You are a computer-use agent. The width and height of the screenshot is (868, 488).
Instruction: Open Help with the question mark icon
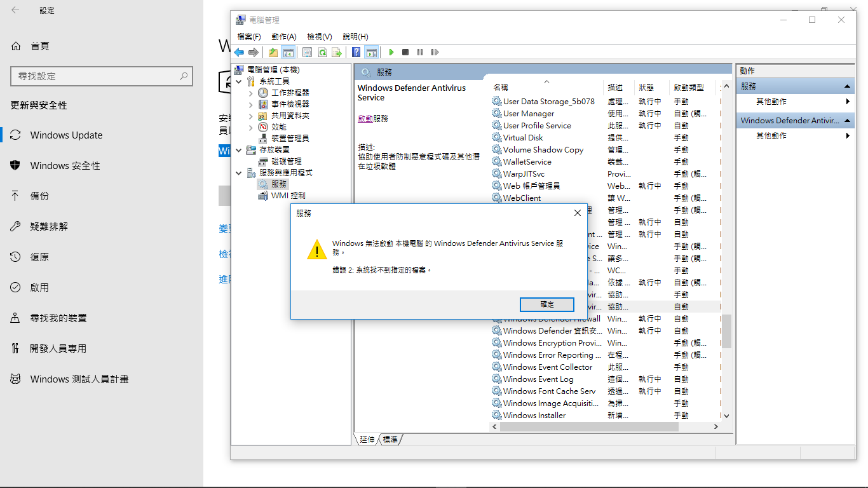(356, 52)
